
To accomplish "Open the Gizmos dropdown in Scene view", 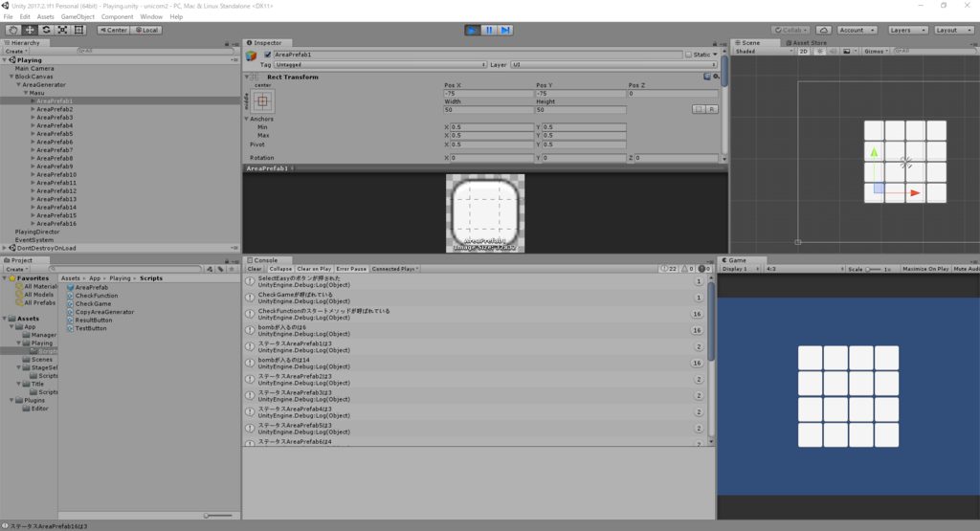I will 877,52.
